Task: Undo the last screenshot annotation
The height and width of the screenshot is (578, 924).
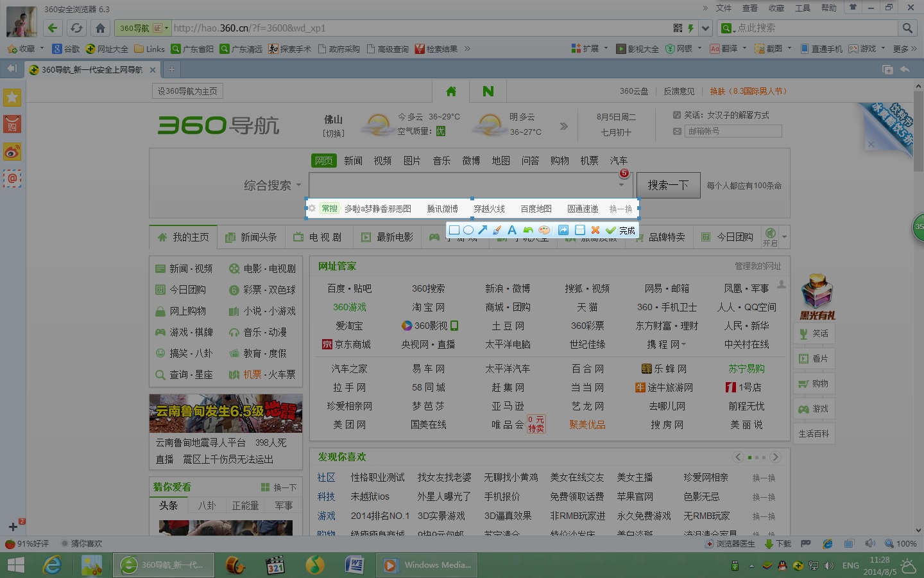Action: (x=528, y=230)
